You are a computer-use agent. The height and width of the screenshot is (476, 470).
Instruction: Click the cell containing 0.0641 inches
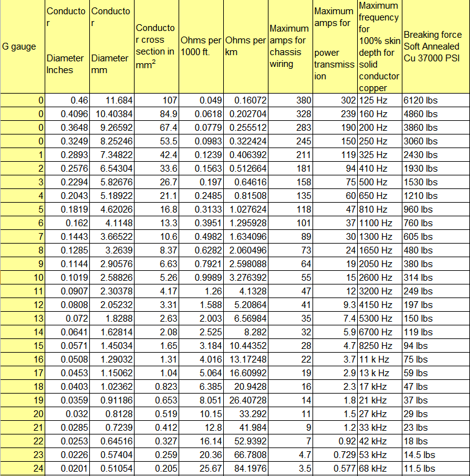[x=67, y=332]
